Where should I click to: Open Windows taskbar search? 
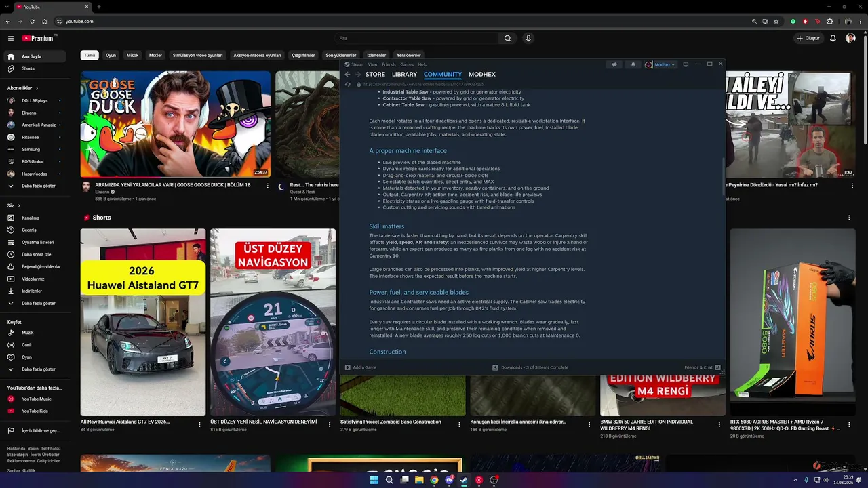pos(389,480)
